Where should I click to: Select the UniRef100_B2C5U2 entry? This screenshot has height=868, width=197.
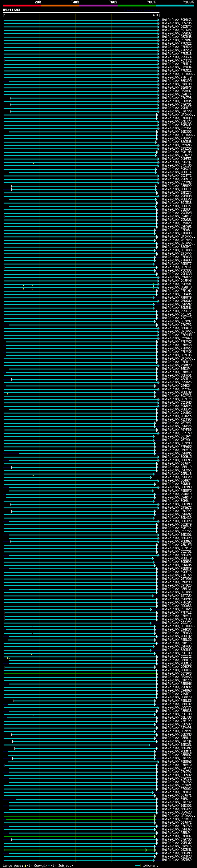point(176,775)
